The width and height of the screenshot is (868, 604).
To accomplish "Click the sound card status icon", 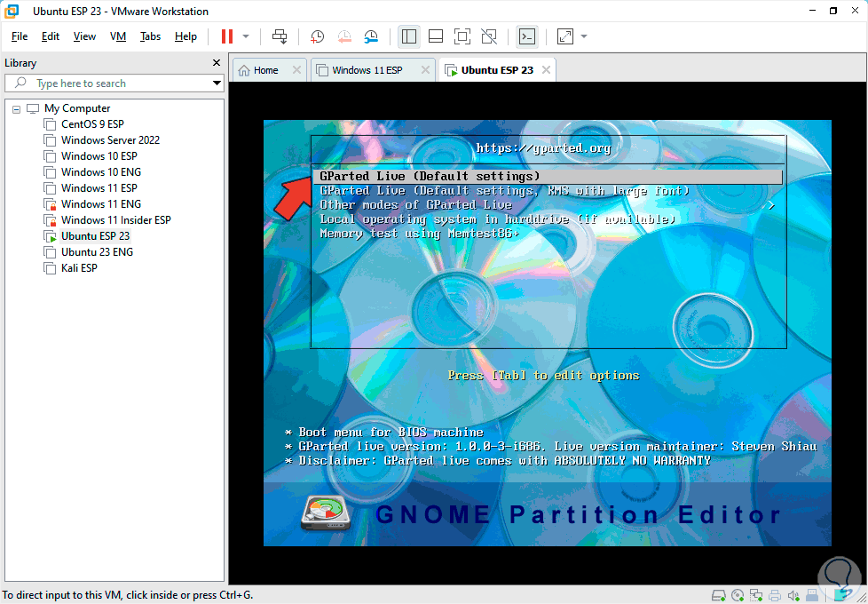I will tap(793, 596).
